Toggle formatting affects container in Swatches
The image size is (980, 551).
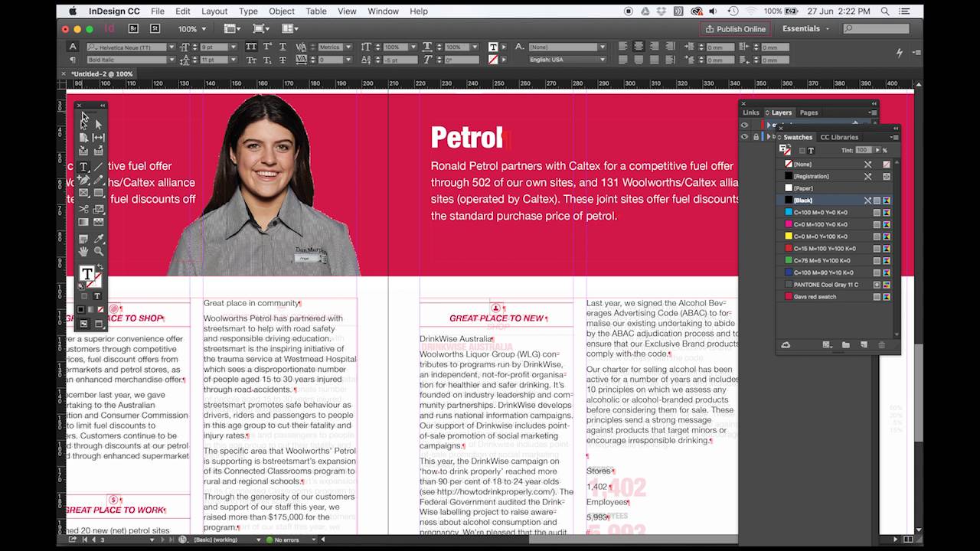(x=802, y=151)
